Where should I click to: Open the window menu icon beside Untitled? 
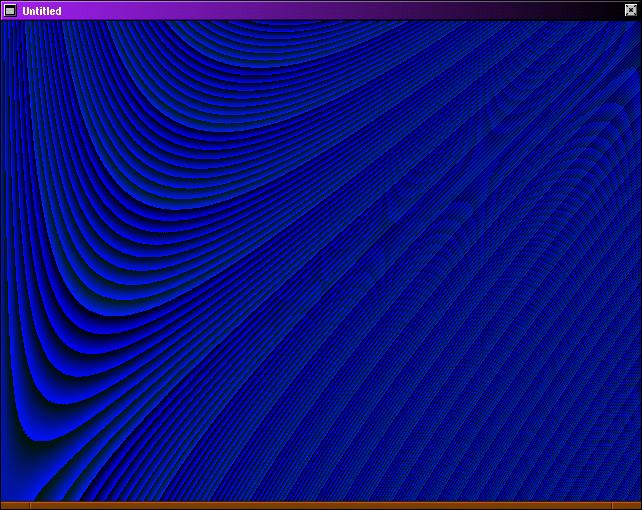tap(10, 10)
